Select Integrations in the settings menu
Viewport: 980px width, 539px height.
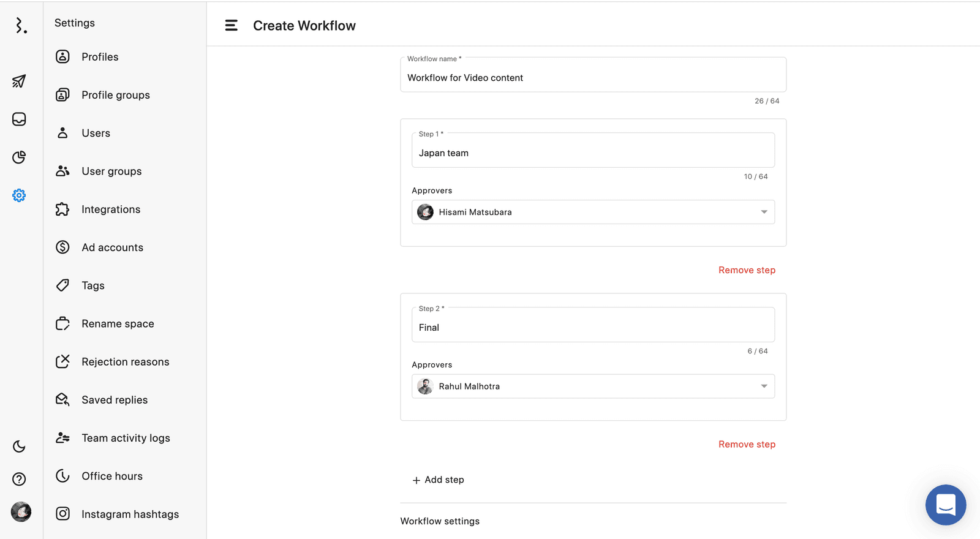[111, 209]
